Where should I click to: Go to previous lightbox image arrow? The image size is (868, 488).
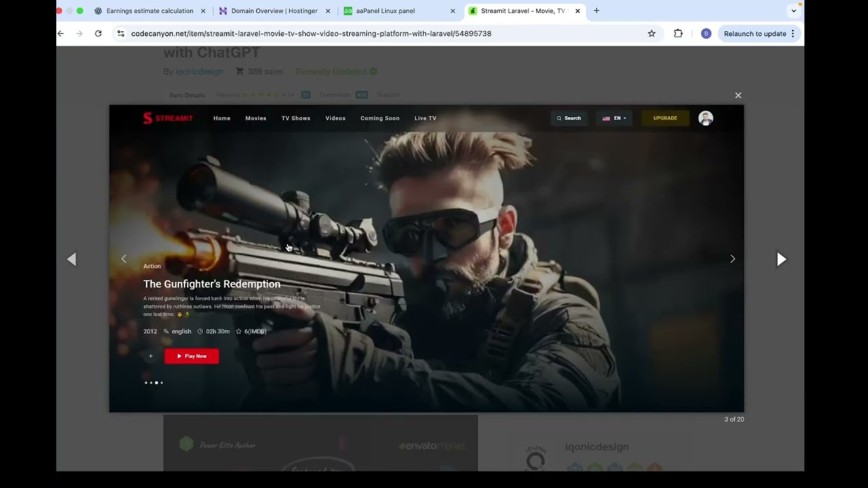coord(71,259)
